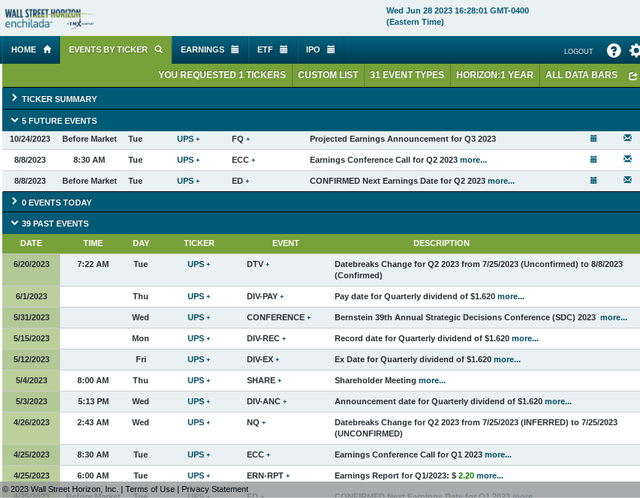The image size is (640, 498).
Task: Click the export share icon beside All Data Bars
Action: (x=633, y=76)
